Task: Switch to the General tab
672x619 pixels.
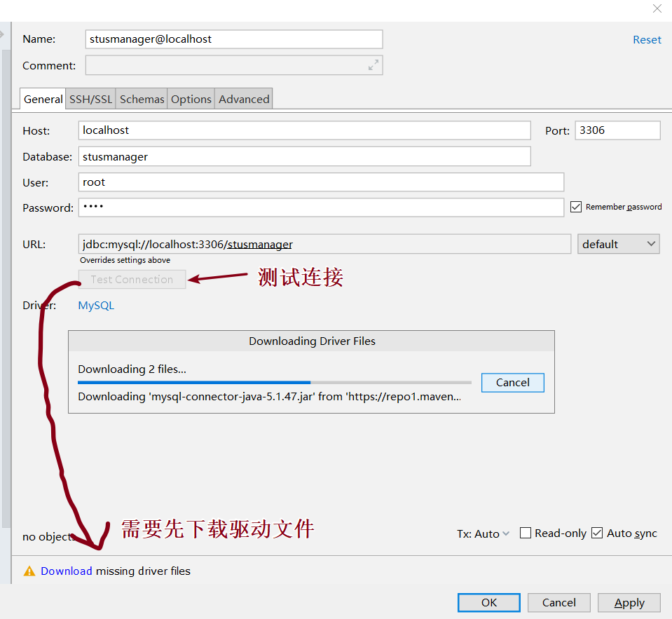Action: click(43, 99)
